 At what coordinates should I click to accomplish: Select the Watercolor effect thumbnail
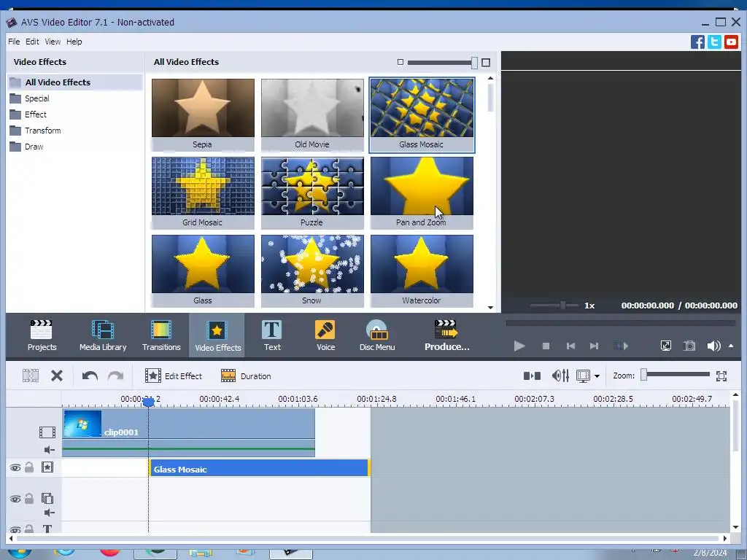pos(422,271)
